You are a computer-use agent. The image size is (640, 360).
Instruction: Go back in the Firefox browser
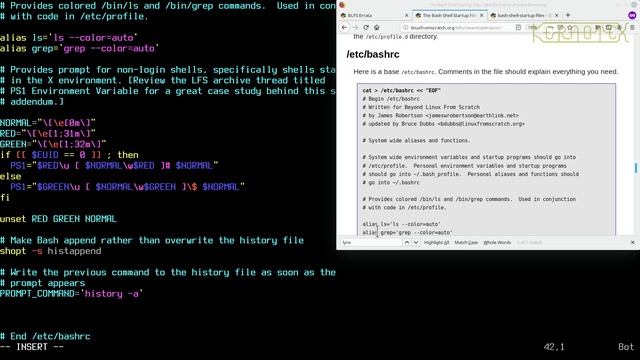coord(344,27)
